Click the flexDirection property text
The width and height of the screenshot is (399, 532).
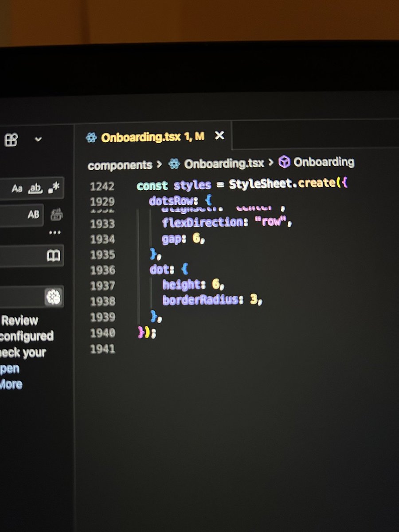[202, 222]
